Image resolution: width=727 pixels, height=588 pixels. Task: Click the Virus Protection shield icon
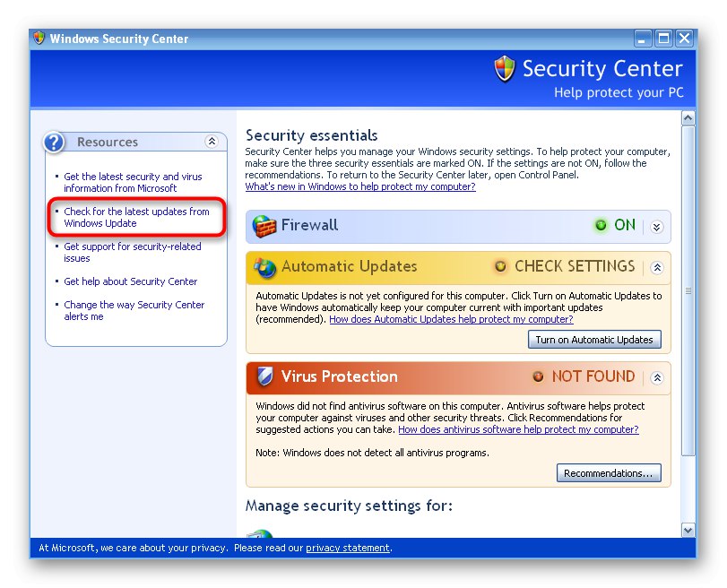point(265,377)
